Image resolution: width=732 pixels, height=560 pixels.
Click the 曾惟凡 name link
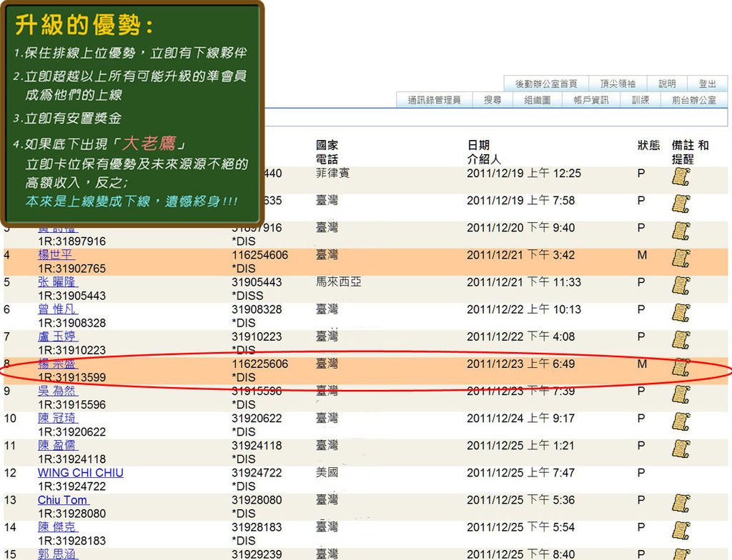click(58, 309)
